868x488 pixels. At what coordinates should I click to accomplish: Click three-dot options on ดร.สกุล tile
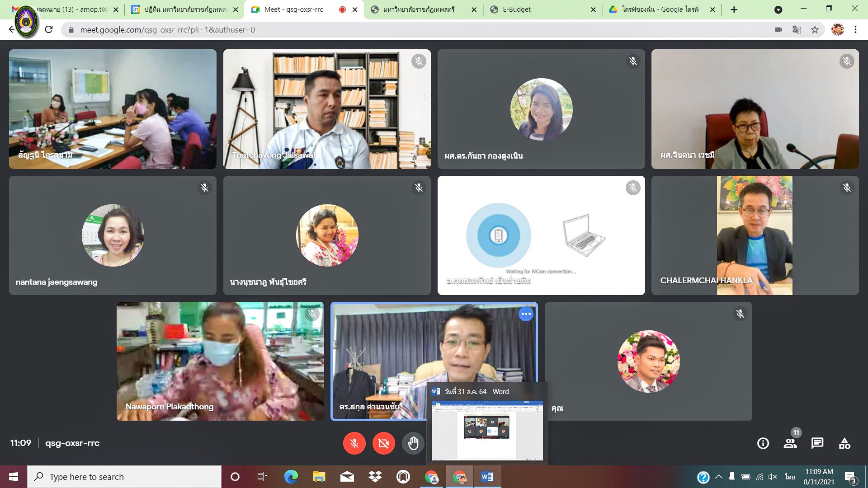(526, 314)
